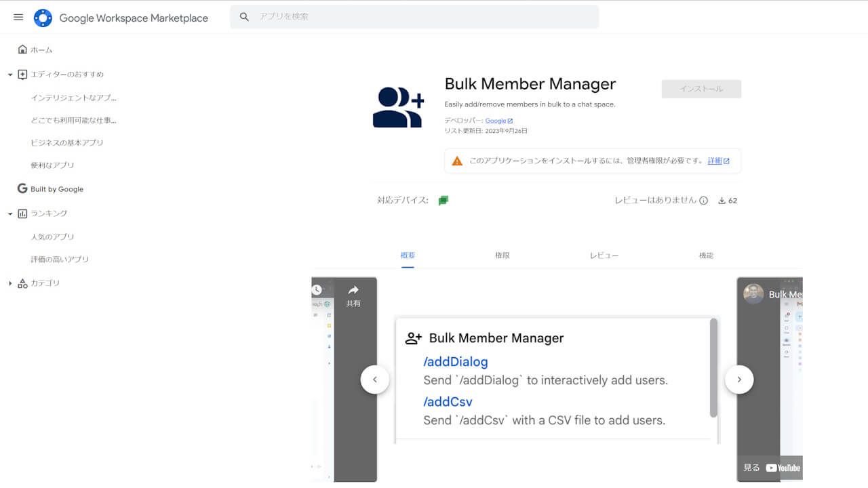The image size is (868, 488).
Task: Open the Google developer link
Action: [x=497, y=121]
